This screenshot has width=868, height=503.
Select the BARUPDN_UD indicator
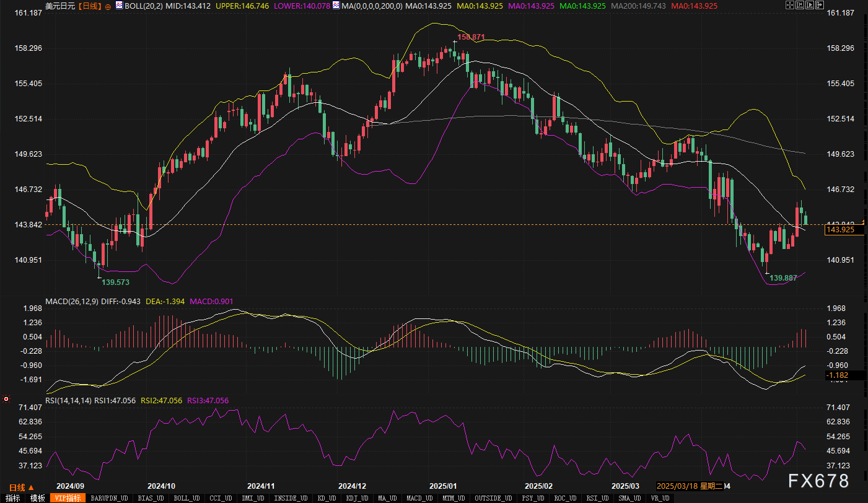pyautogui.click(x=109, y=498)
